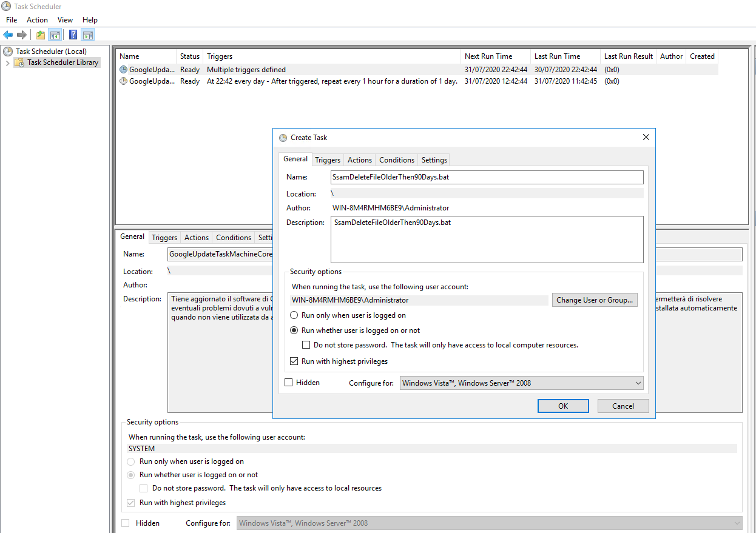Screen dimensions: 756x533
Task: Toggle the Show/Hide Console Tree icon
Action: (x=55, y=35)
